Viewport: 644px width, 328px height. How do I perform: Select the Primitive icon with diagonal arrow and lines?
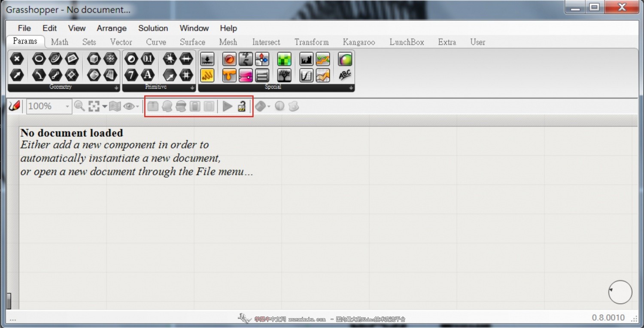tap(170, 75)
